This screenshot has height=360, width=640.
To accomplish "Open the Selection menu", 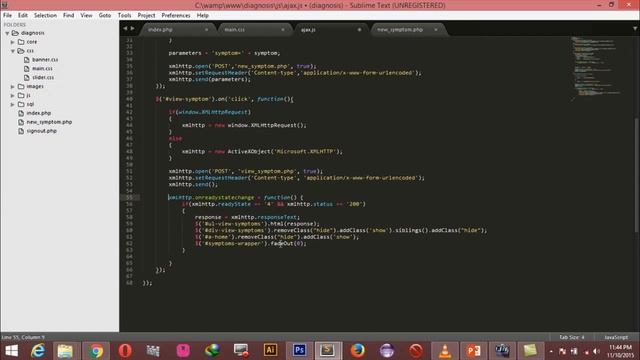I will 45,15.
